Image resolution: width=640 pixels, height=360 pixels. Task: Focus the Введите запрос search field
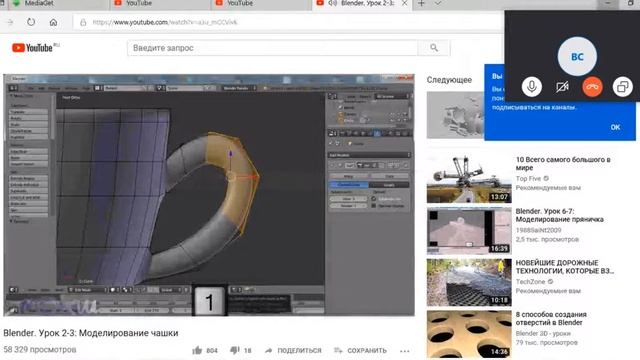pos(272,48)
